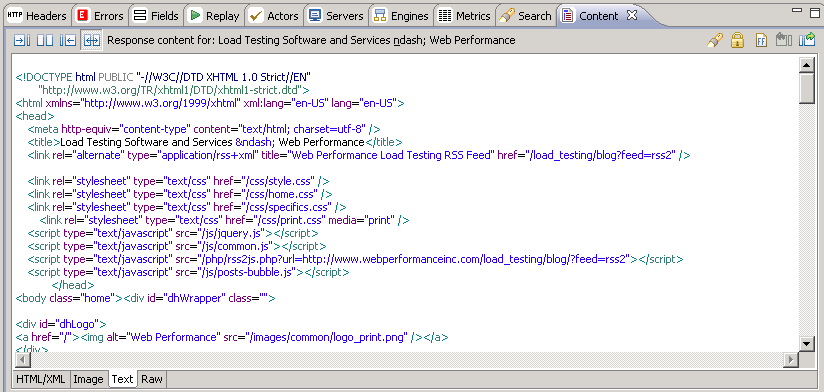Screen dimensions: 824x392
Task: Click the <html xmlns= line
Action: [x=210, y=103]
